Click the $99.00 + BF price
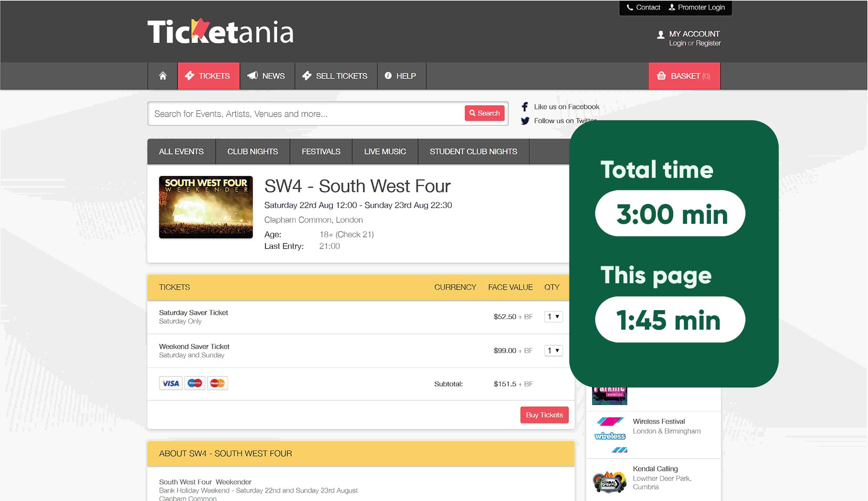The image size is (868, 501). (x=513, y=350)
